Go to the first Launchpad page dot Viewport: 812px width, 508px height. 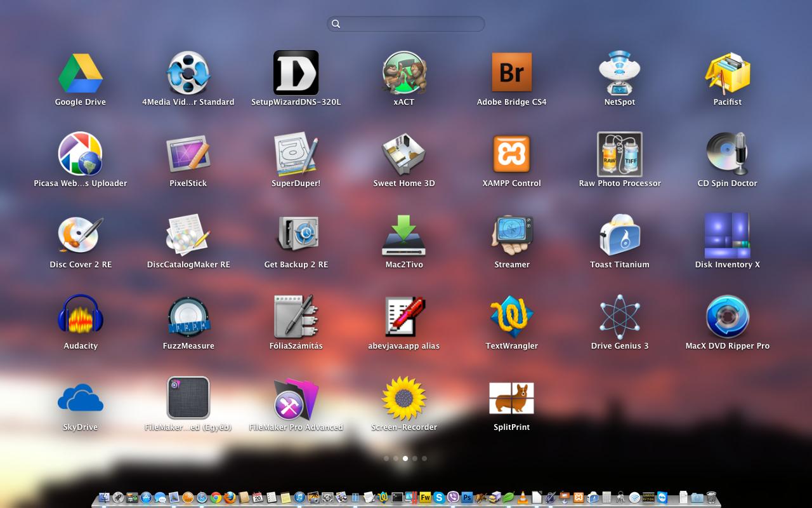tap(386, 458)
